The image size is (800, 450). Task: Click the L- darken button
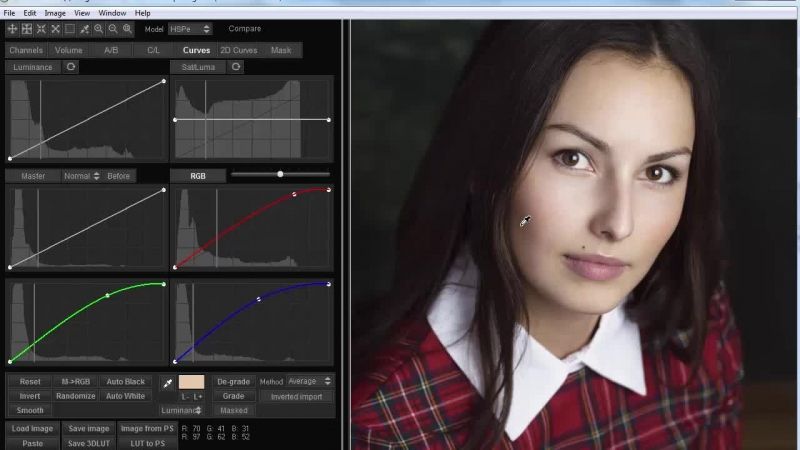click(185, 396)
